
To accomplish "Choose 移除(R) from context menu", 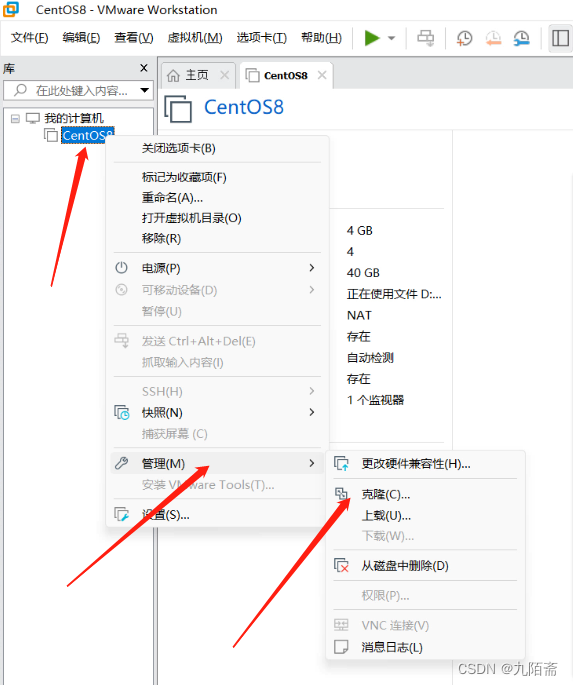I will pos(217,239).
